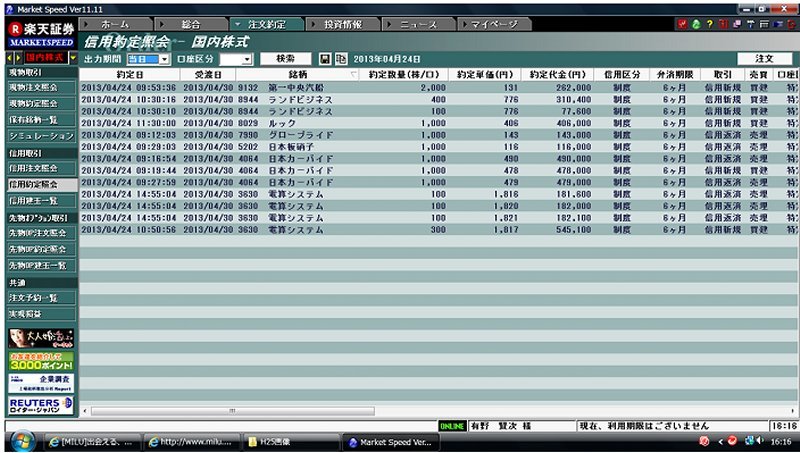Click the red power icon at top right
The height and width of the screenshot is (453, 800).
tap(790, 23)
